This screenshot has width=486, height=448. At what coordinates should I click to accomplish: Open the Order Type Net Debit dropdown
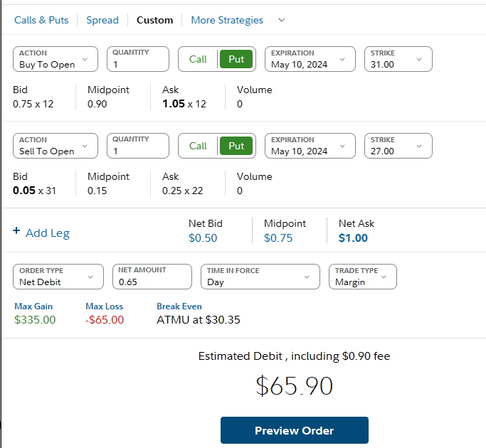click(x=58, y=277)
